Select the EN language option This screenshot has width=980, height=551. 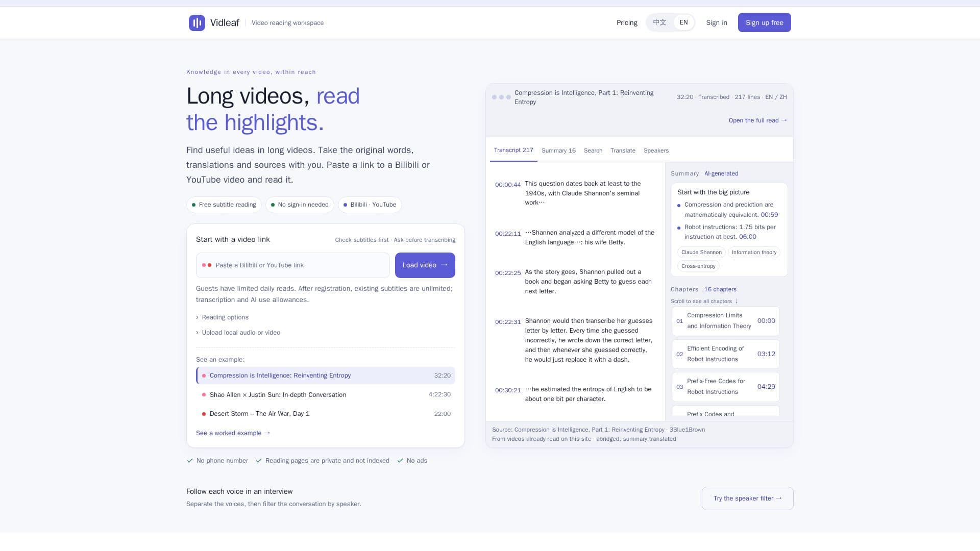683,22
